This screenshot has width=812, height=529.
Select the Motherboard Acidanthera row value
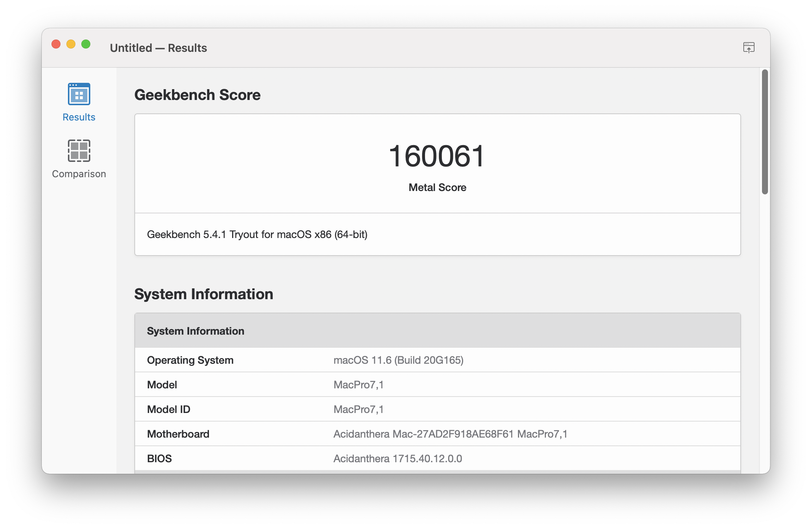[450, 434]
